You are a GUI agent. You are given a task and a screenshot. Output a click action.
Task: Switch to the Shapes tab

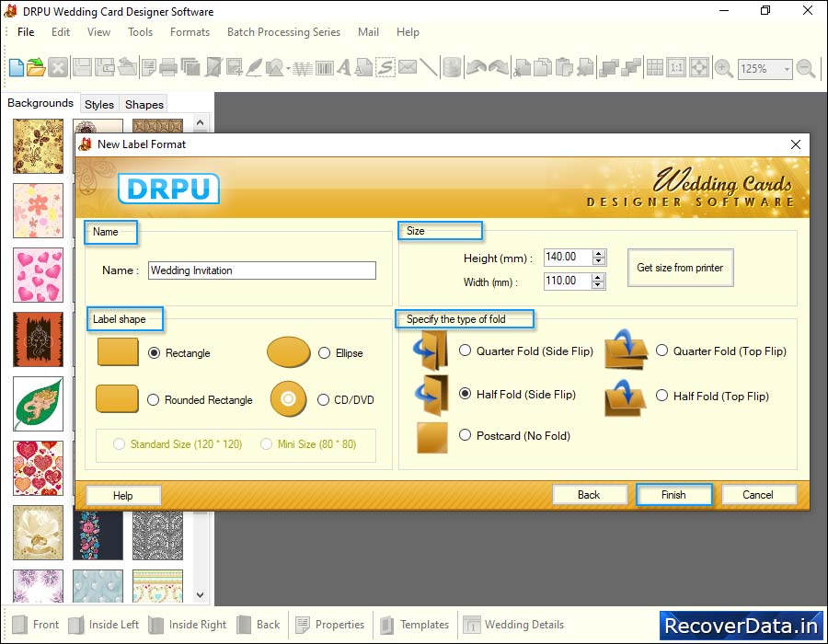click(x=144, y=105)
